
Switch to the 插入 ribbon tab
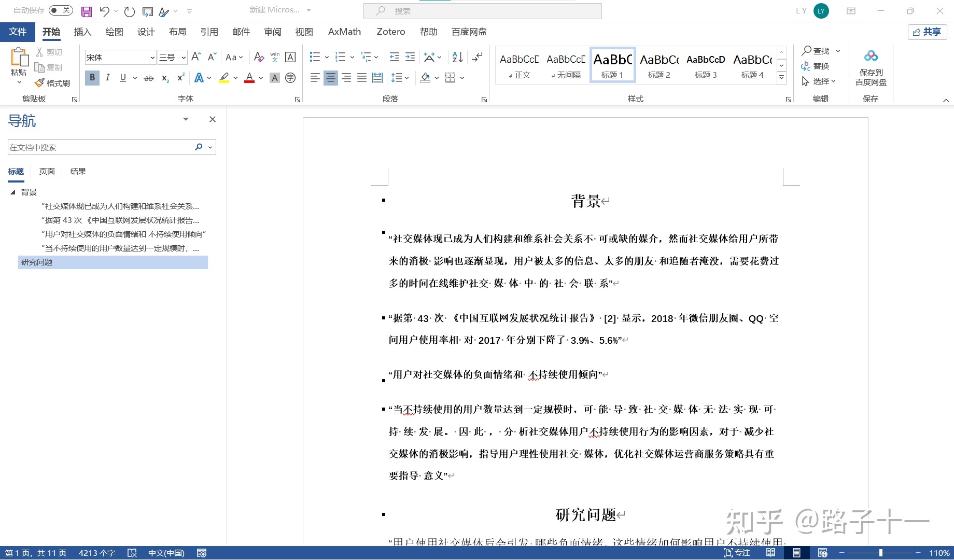point(82,32)
